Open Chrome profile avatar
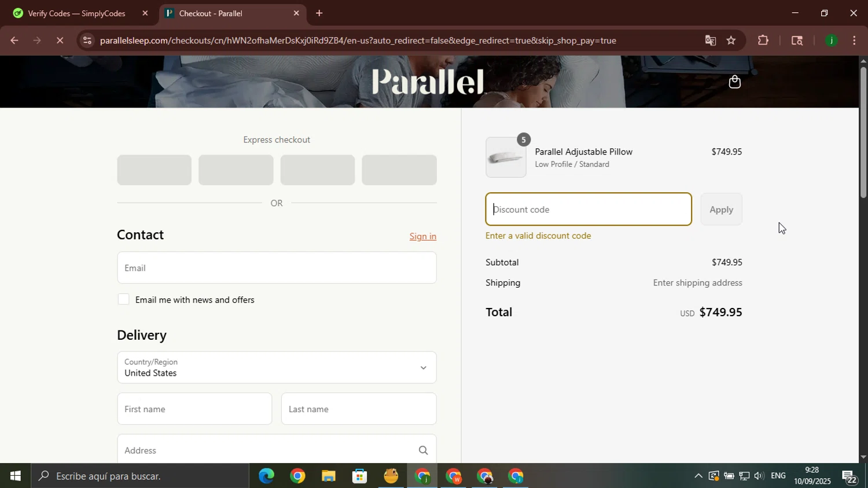 point(832,41)
